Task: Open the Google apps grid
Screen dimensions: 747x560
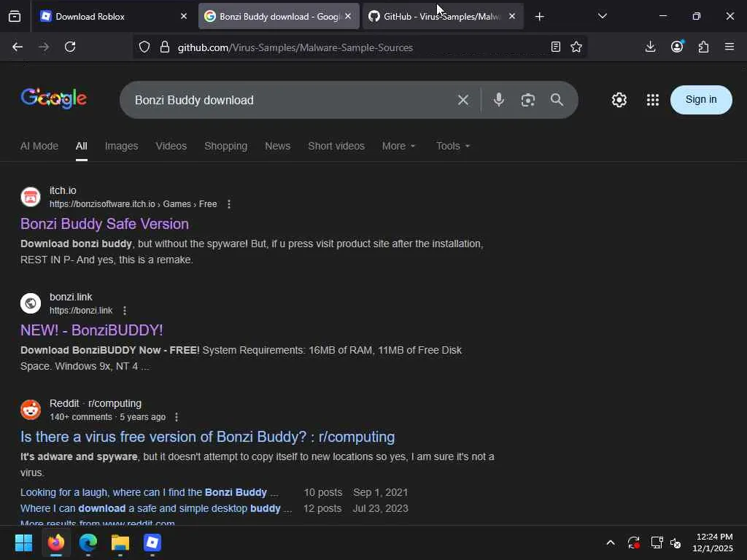Action: point(653,99)
